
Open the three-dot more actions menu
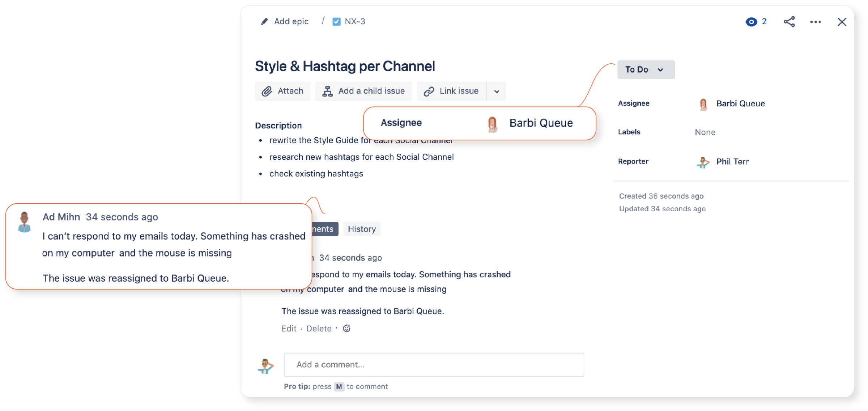[816, 22]
